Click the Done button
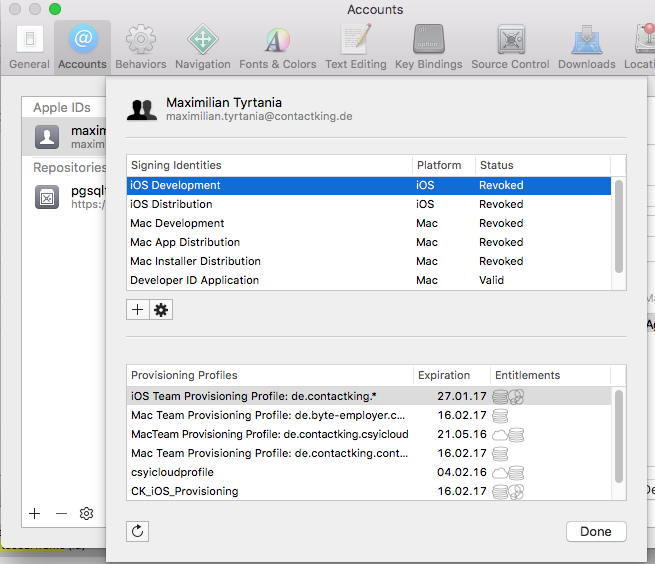 [596, 531]
